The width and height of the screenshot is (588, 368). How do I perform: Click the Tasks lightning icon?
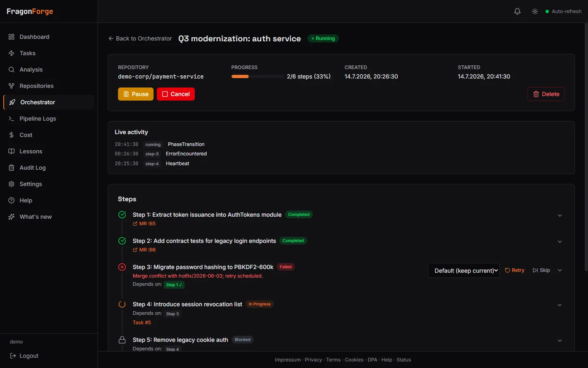(x=11, y=53)
